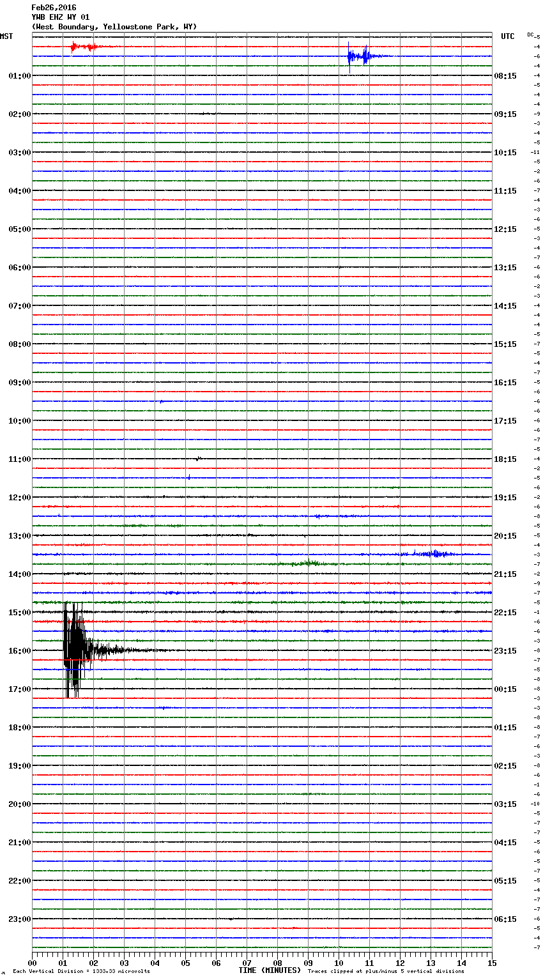This screenshot has width=543, height=980.
Task: Click the 18:15 UTC time label
Action: (505, 459)
